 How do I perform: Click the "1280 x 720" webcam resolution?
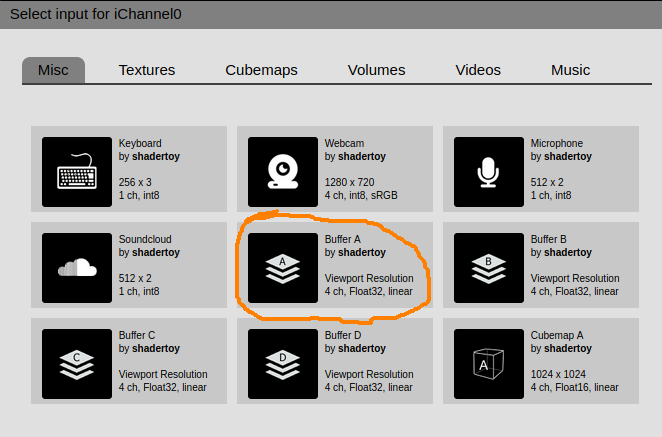349,182
